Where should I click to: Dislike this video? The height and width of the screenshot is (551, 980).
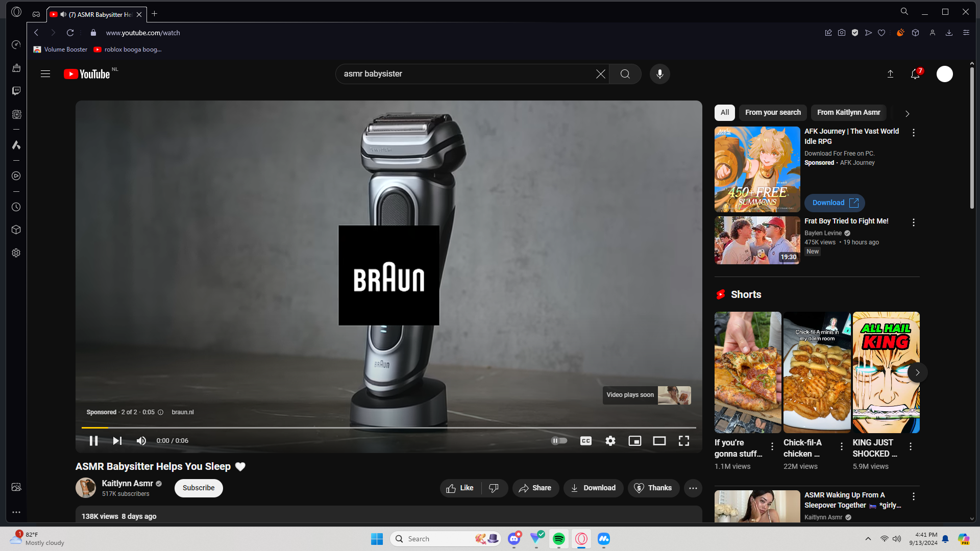(x=494, y=488)
